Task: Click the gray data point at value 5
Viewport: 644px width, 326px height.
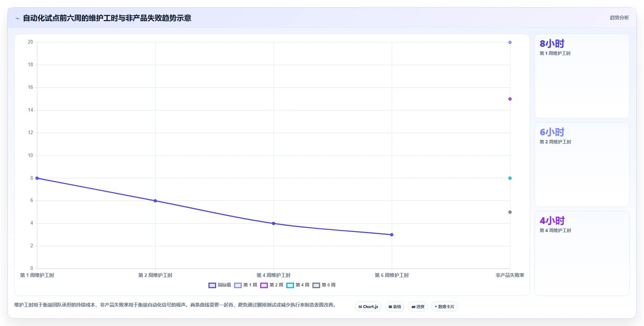Action: tap(510, 212)
